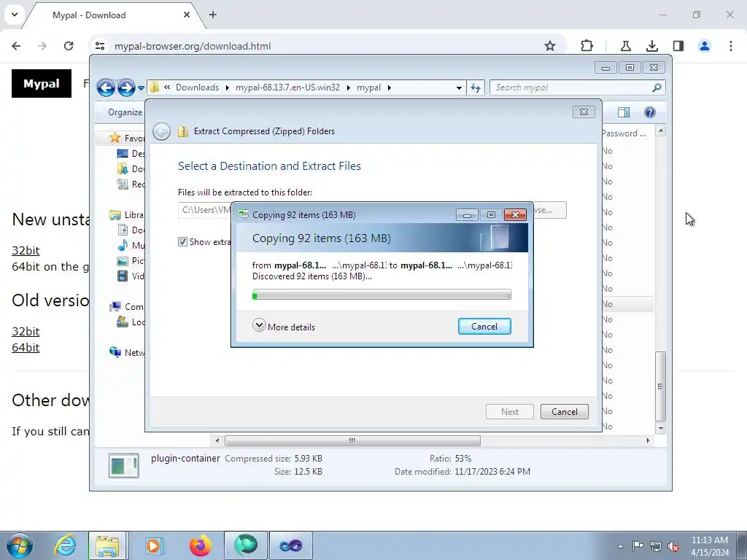
Task: Select Libraries in the navigation pane
Action: click(x=126, y=215)
